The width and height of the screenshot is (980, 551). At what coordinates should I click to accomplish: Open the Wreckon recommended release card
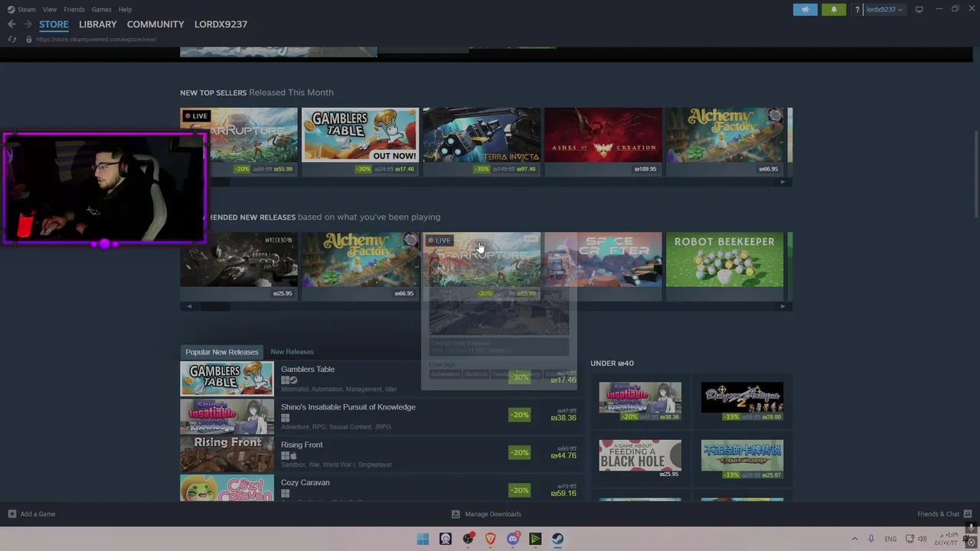(239, 266)
